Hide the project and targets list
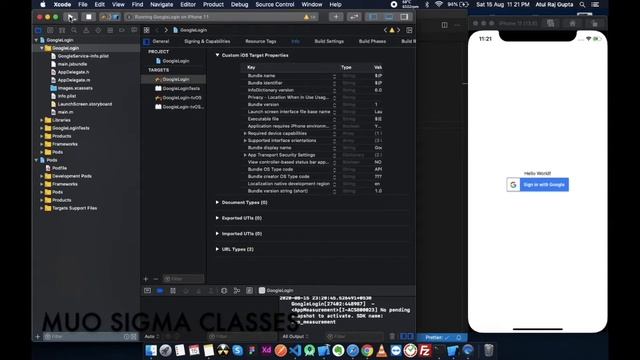This screenshot has height=360, width=640. coord(147,42)
